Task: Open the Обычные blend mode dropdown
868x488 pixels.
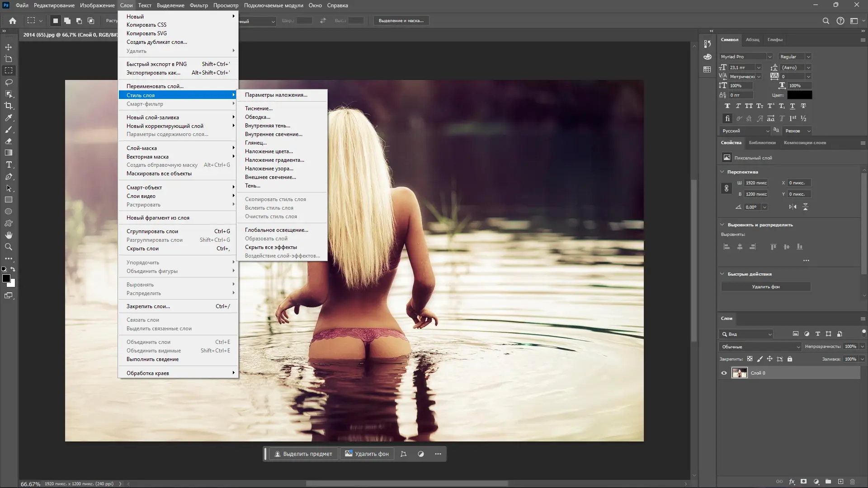Action: tap(760, 347)
